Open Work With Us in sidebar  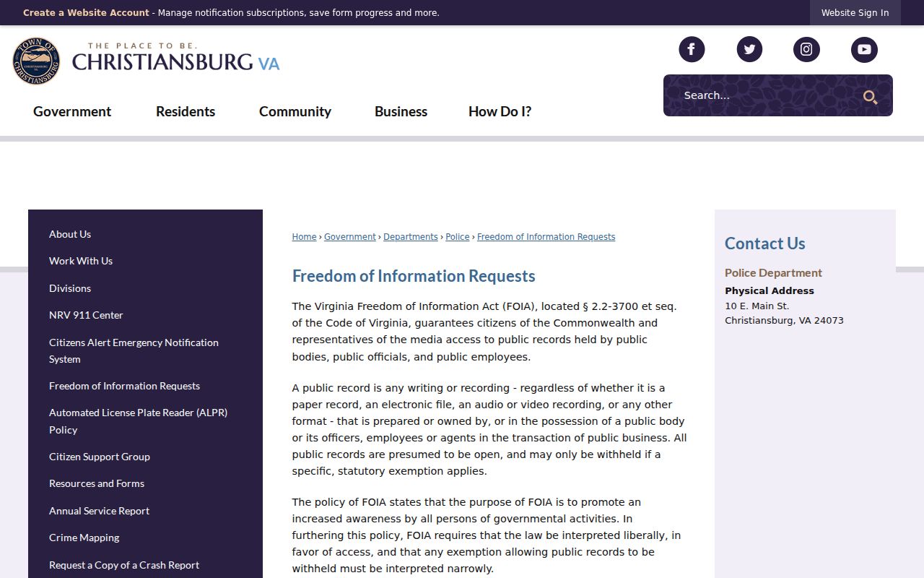click(81, 261)
